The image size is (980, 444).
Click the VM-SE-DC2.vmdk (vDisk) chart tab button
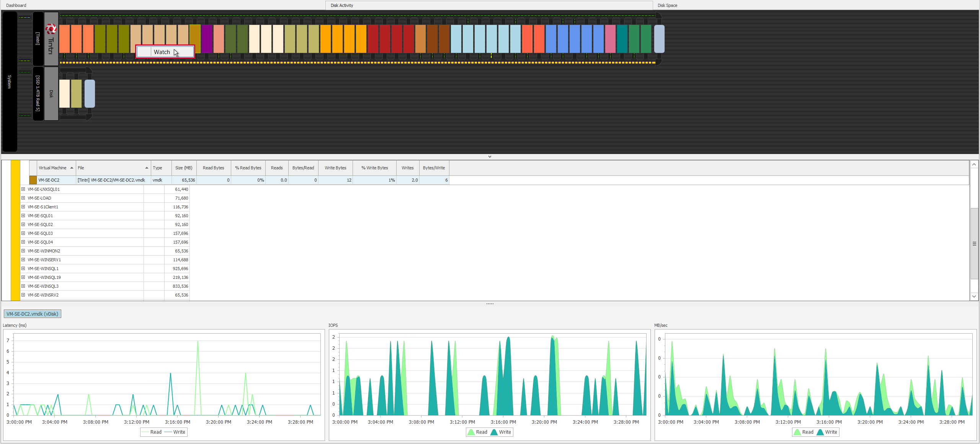pyautogui.click(x=33, y=314)
